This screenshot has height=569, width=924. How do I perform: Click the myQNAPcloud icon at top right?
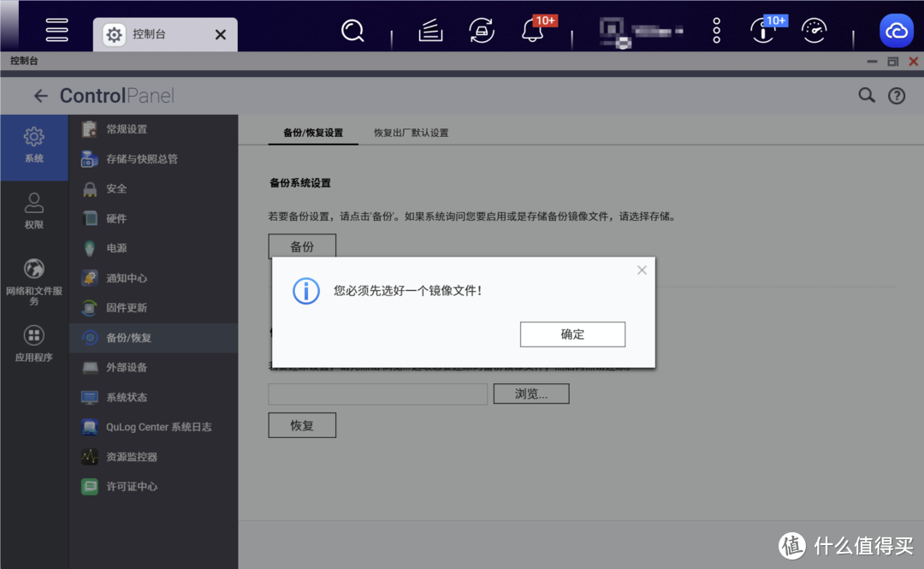pos(896,30)
